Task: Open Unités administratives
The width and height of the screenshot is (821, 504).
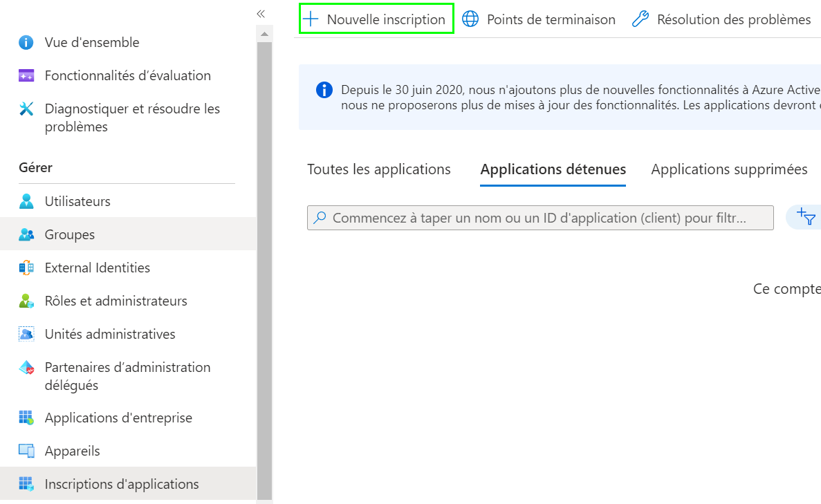Action: coord(27,334)
